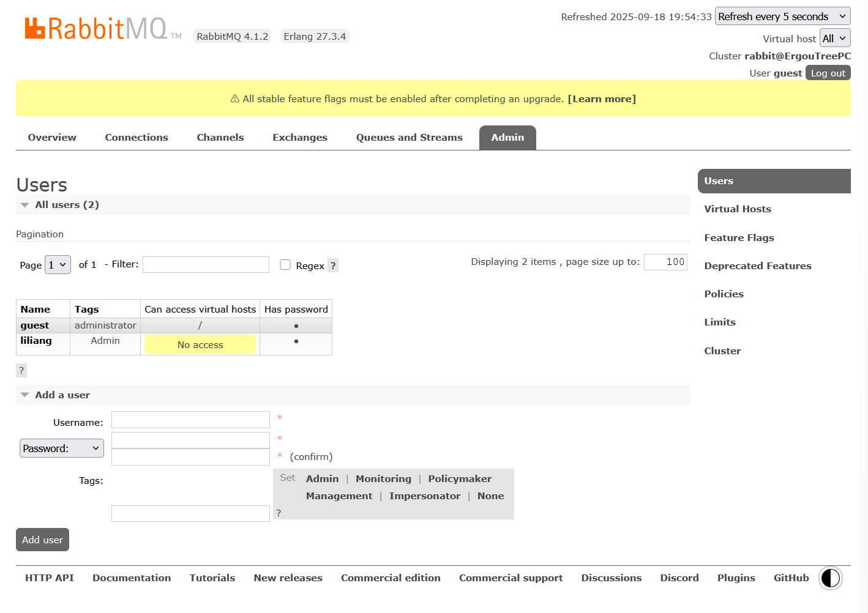
Task: Click the Log out button
Action: (828, 73)
